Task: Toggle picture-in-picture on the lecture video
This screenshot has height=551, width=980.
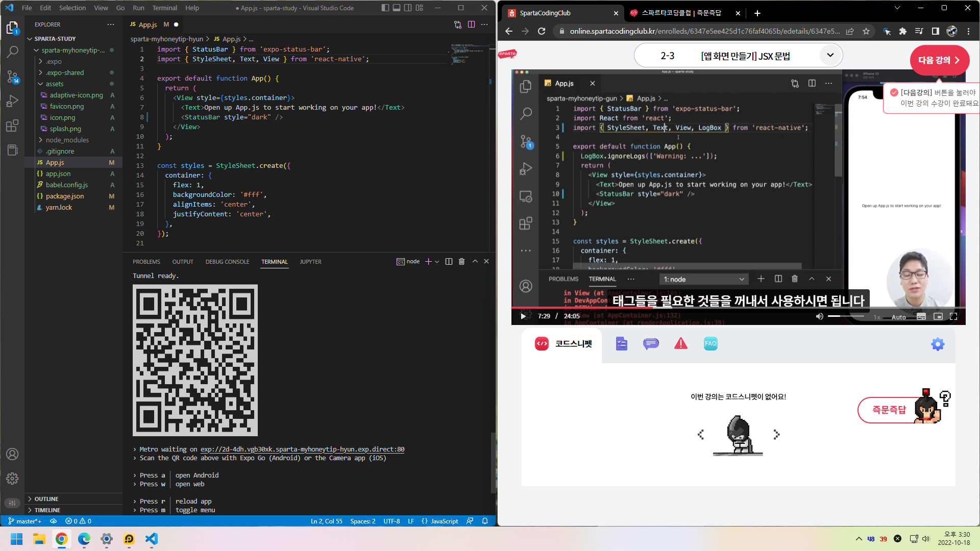Action: coord(938,316)
